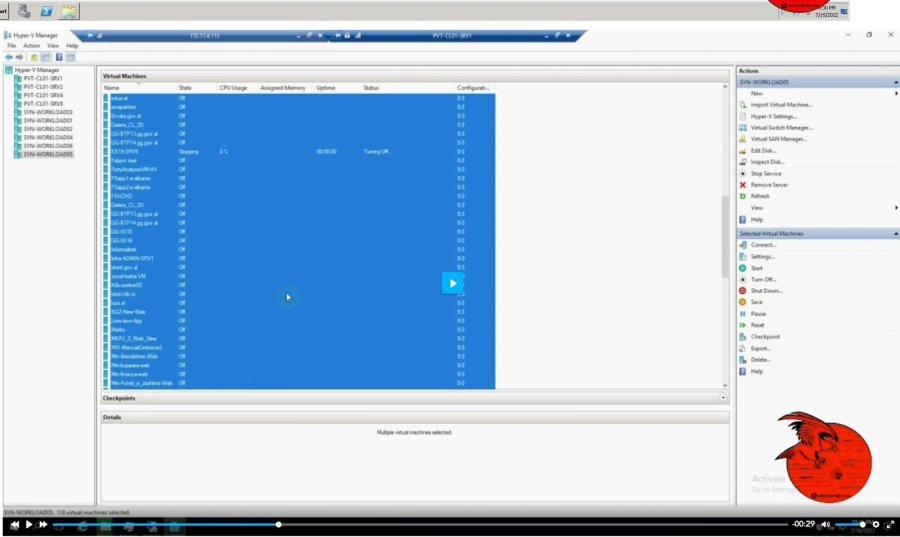Image resolution: width=900 pixels, height=537 pixels.
Task: Open File Explorer from the taskbar
Action: (68, 11)
